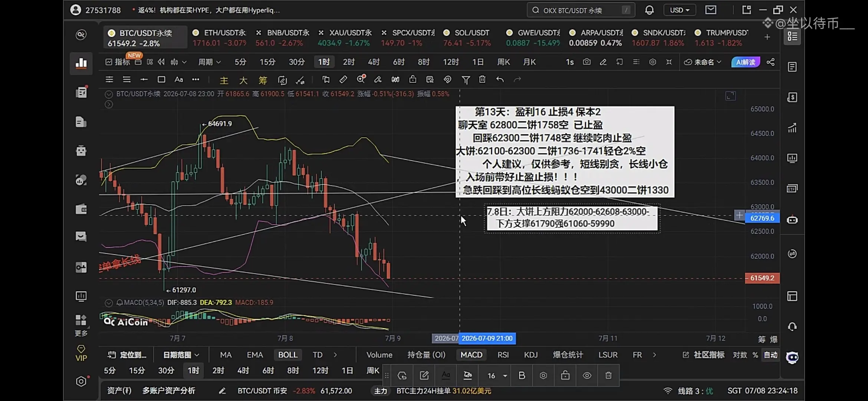This screenshot has width=868, height=401.
Task: Open 多账户资产分析 in the status bar
Action: pos(169,391)
